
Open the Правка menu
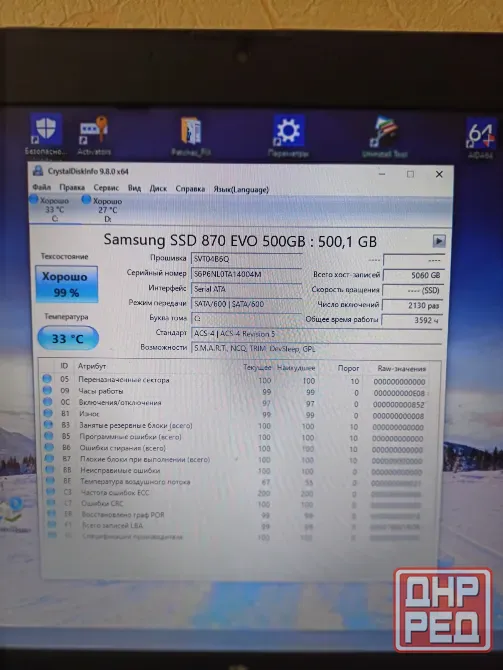[x=72, y=188]
